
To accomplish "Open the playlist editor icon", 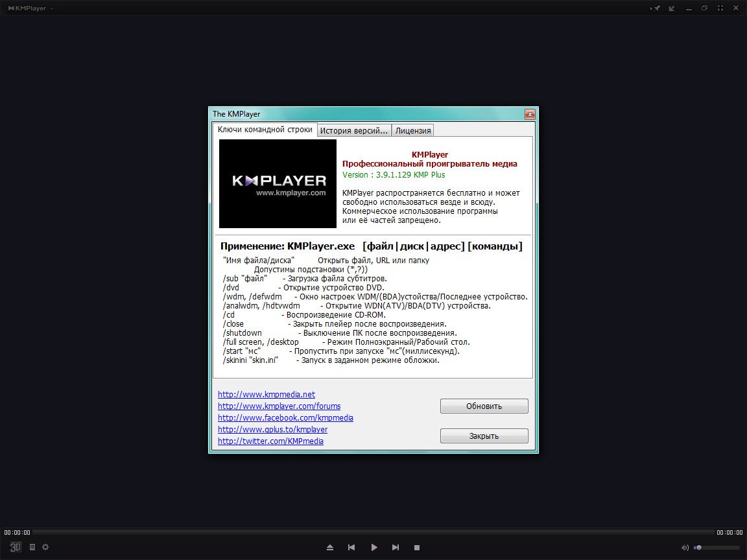I will click(32, 547).
